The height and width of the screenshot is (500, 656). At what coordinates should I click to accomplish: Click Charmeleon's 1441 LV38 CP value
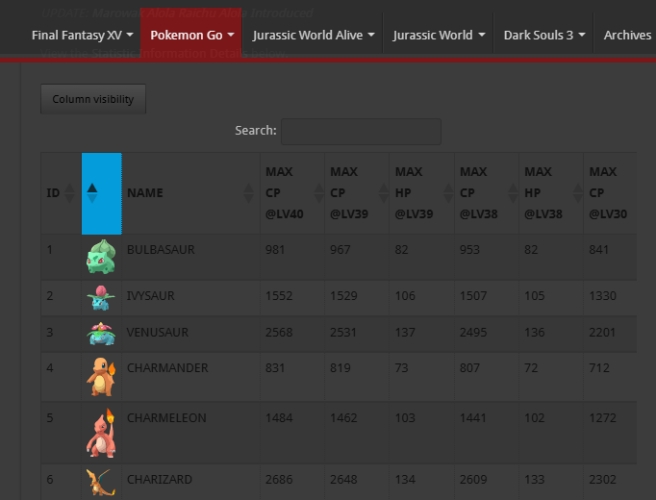coord(473,418)
